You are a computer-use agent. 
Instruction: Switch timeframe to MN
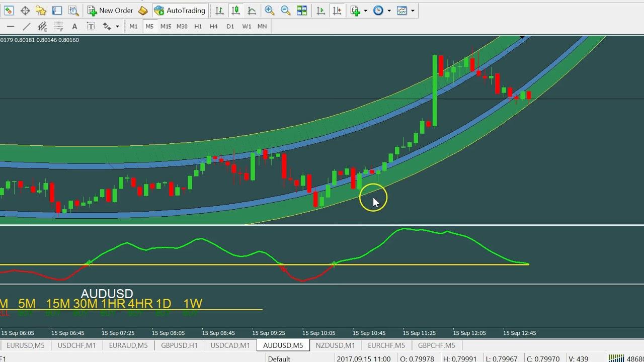pyautogui.click(x=262, y=26)
